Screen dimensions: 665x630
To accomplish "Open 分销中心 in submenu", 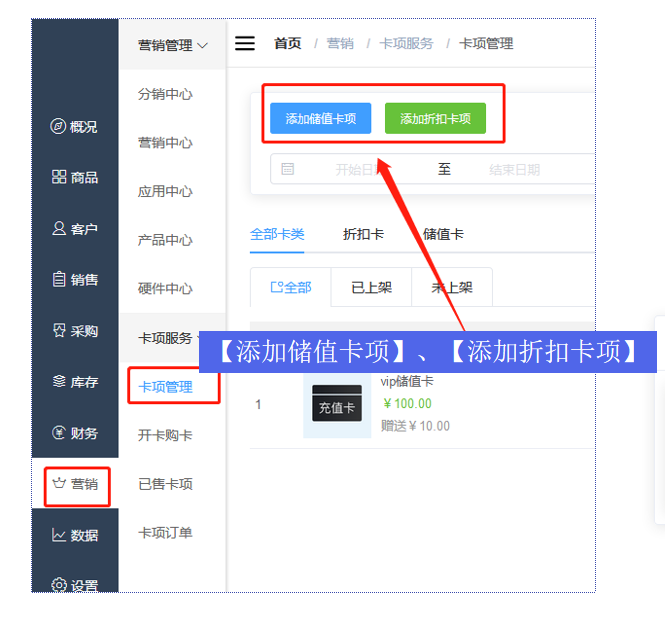I will click(165, 94).
